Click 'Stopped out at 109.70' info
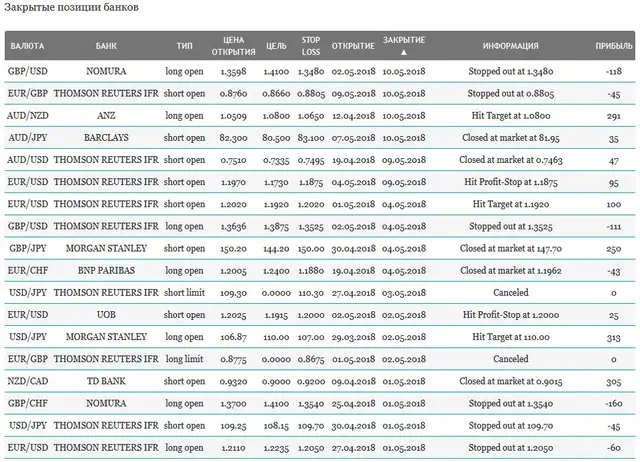Viewport: 640px width, 462px height. (x=511, y=425)
